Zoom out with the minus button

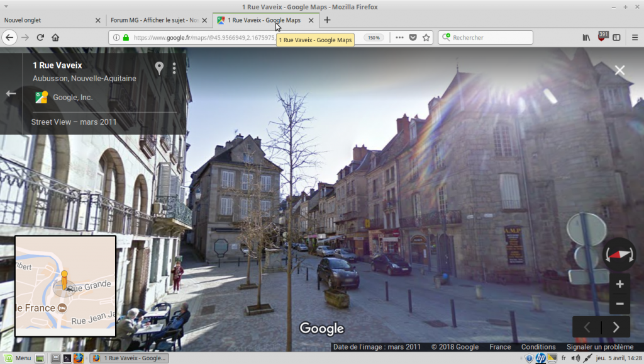pyautogui.click(x=619, y=304)
